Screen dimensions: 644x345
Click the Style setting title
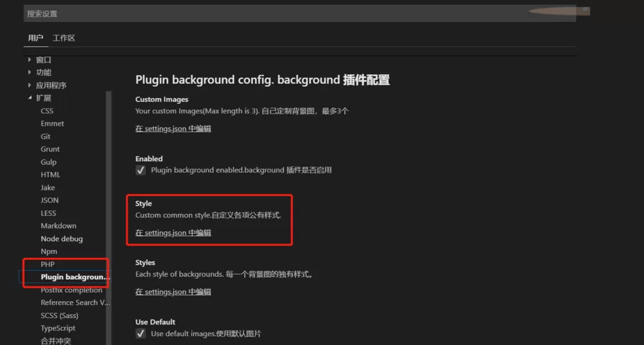coord(144,204)
